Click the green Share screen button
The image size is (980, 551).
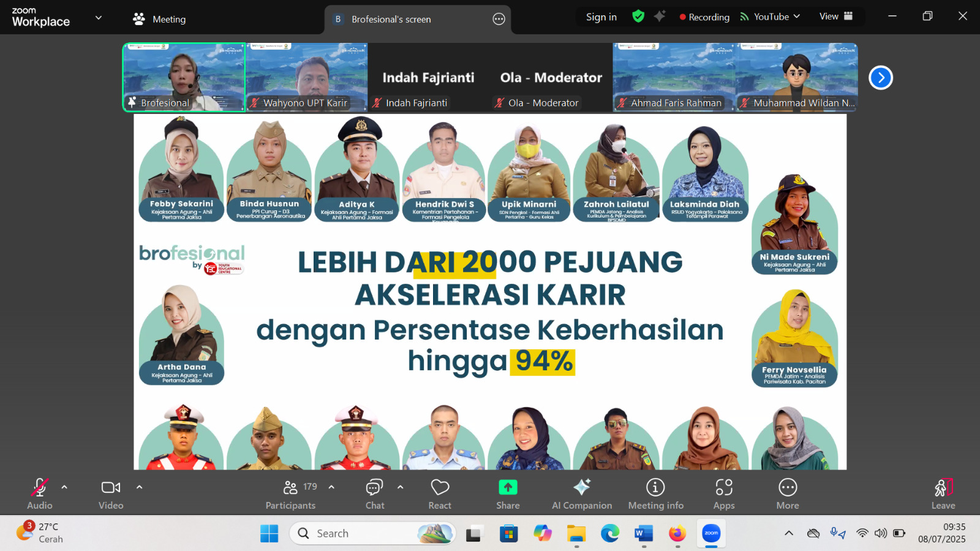point(508,487)
